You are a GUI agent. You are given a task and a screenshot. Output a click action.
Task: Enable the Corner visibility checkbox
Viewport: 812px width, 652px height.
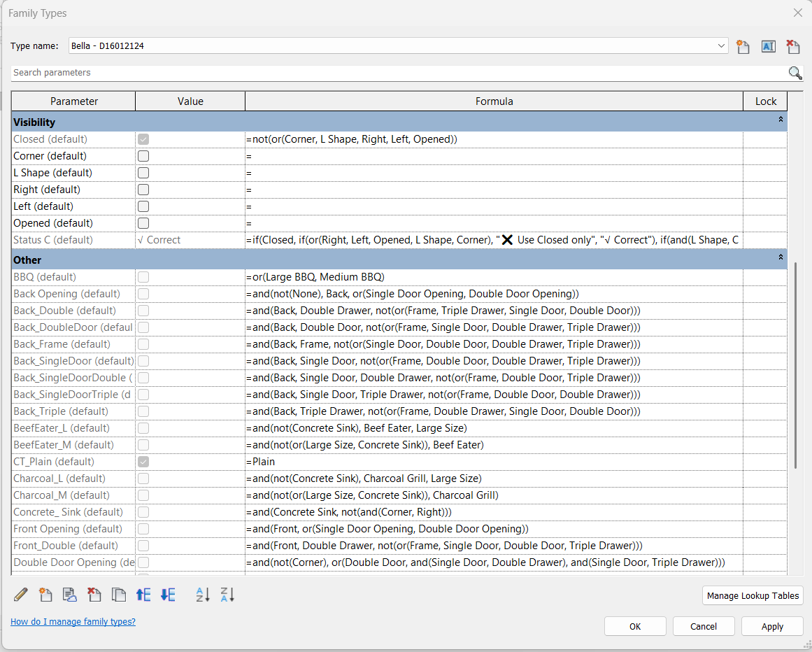(143, 156)
